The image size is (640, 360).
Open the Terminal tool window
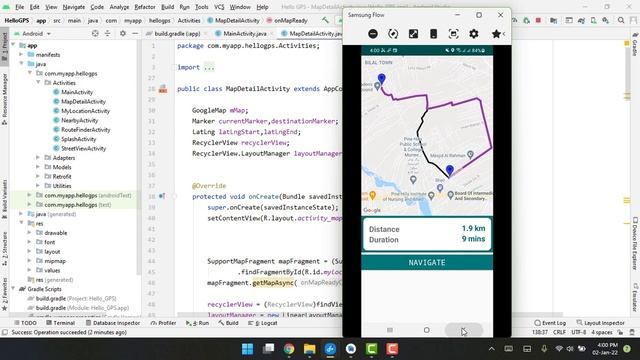(x=60, y=323)
